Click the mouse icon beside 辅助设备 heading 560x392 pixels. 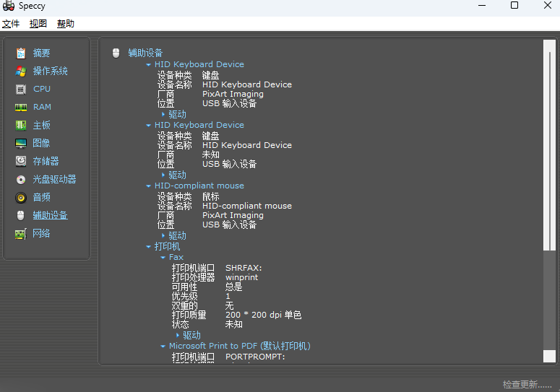pos(116,53)
